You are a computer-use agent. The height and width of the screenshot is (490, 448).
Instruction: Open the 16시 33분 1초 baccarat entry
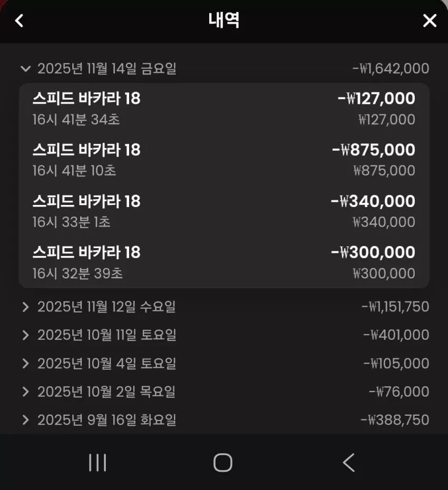pyautogui.click(x=224, y=211)
